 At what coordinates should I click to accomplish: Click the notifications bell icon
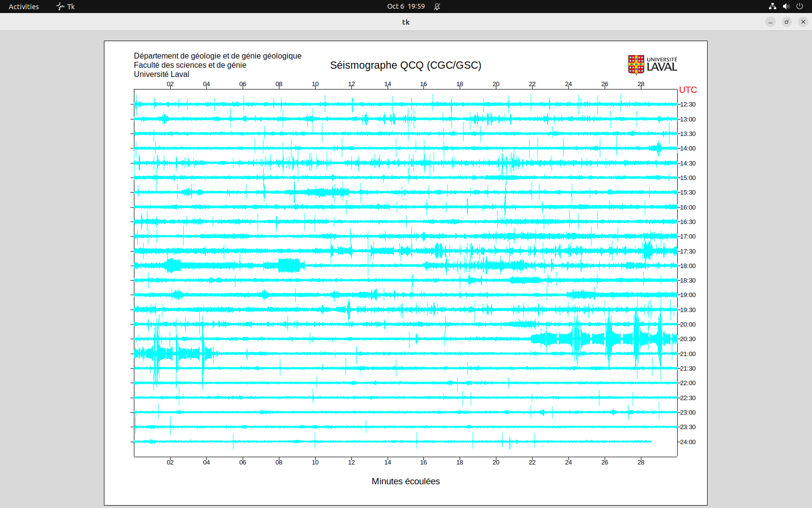[437, 6]
